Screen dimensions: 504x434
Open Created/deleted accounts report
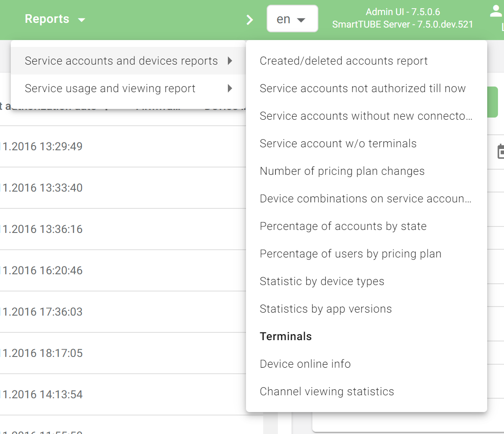367,61
